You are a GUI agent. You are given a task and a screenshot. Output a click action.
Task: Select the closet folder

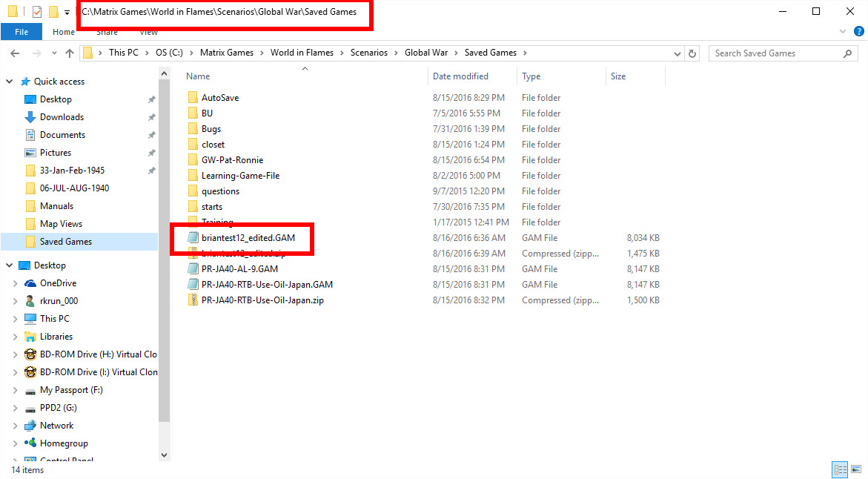click(213, 144)
